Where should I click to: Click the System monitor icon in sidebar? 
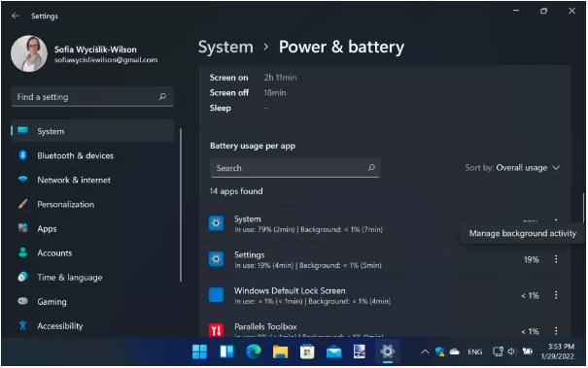pos(23,130)
